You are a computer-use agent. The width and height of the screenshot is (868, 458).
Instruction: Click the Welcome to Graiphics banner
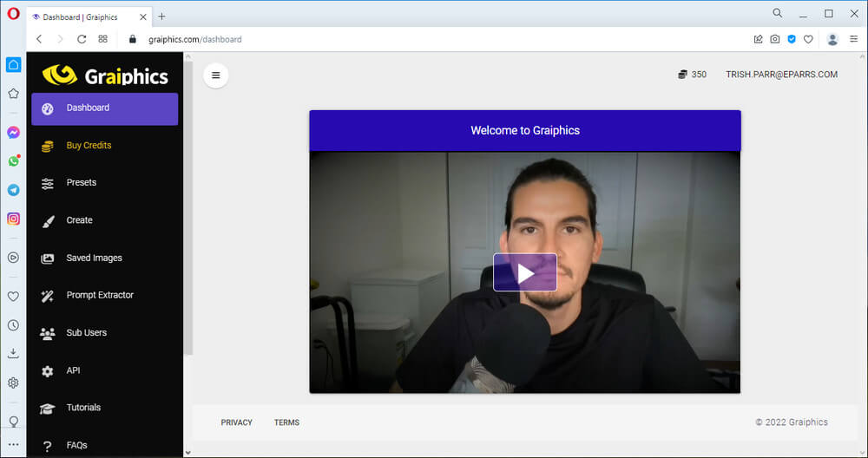tap(525, 130)
